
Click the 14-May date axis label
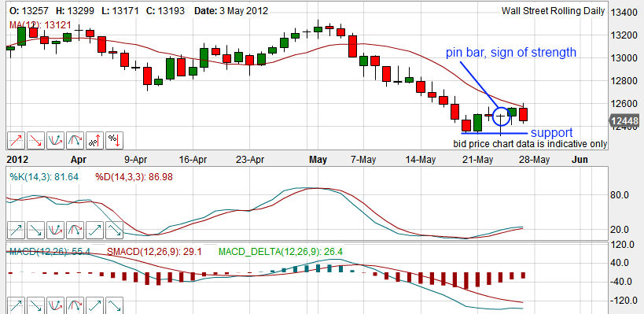(421, 160)
